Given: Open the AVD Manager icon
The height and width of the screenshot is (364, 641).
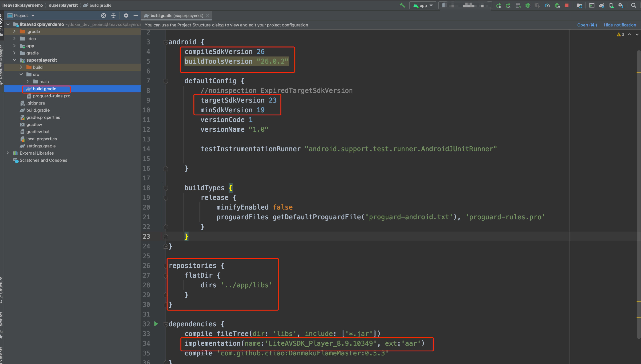Looking at the screenshot, I should tap(611, 5).
